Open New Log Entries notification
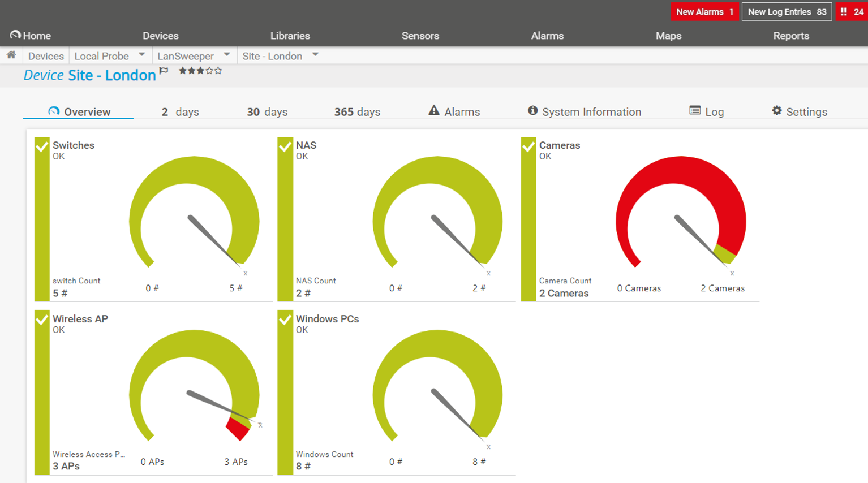The image size is (868, 483). (787, 12)
